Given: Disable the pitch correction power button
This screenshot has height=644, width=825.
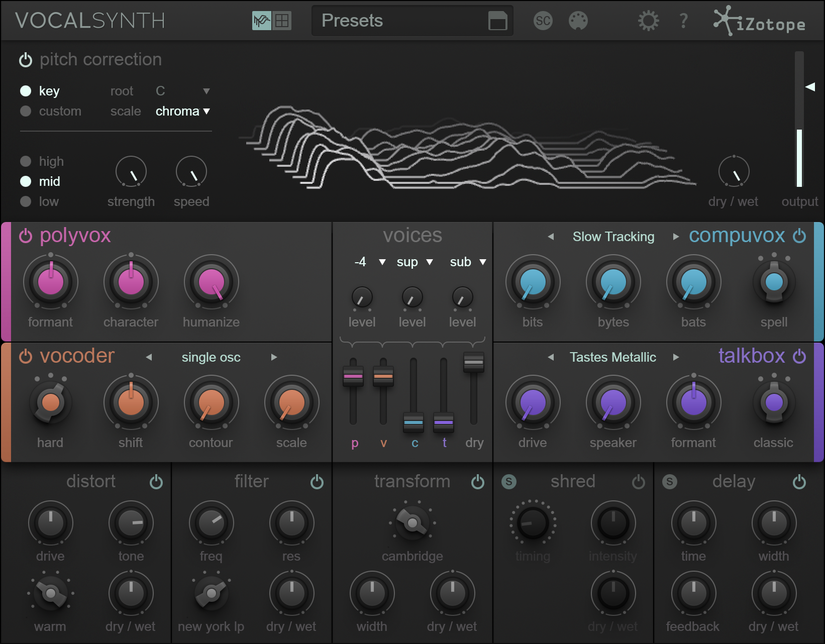Looking at the screenshot, I should tap(26, 60).
